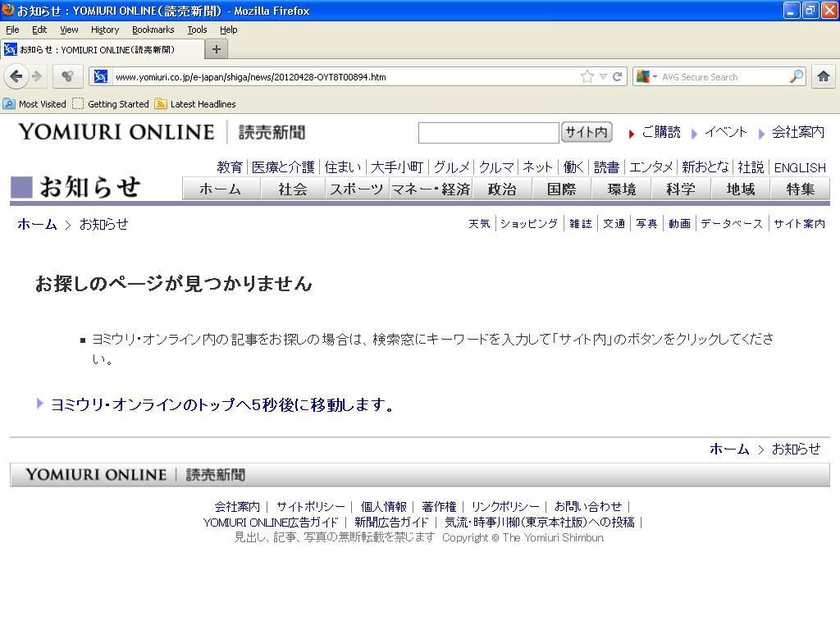Click the サイト内 search button
The height and width of the screenshot is (630, 840).
[587, 132]
